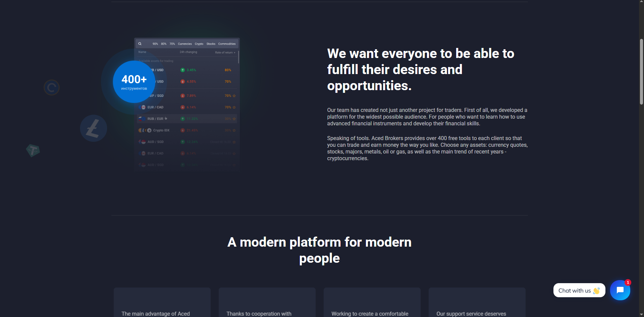Click the red down arrow beside 7.89%
644x317 pixels.
pyautogui.click(x=182, y=96)
